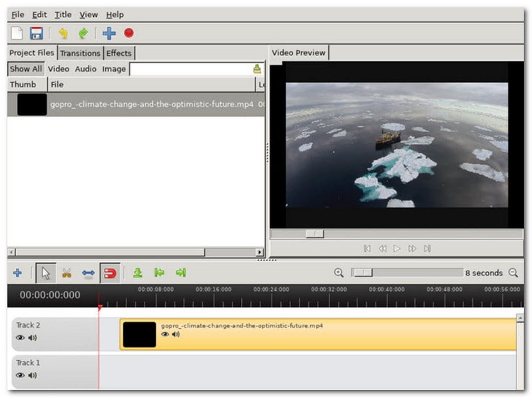Image resolution: width=532 pixels, height=398 pixels.
Task: Zoom out on timeline with magnifier minus
Action: (x=513, y=273)
